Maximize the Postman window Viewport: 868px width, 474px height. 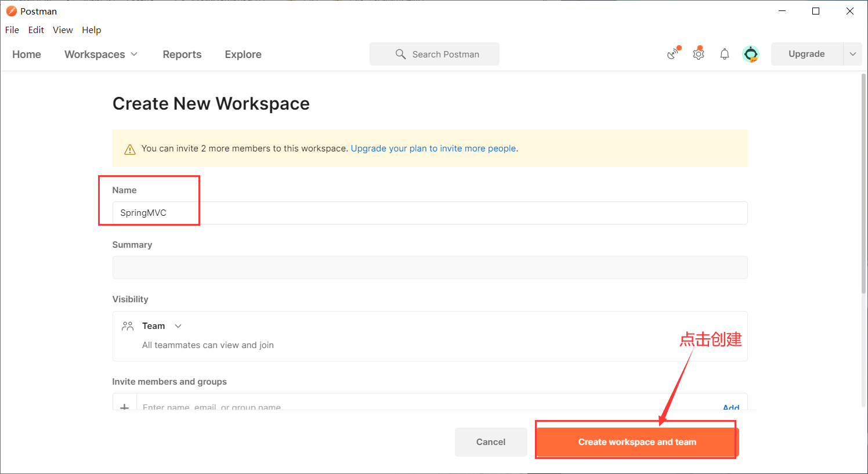coord(816,11)
